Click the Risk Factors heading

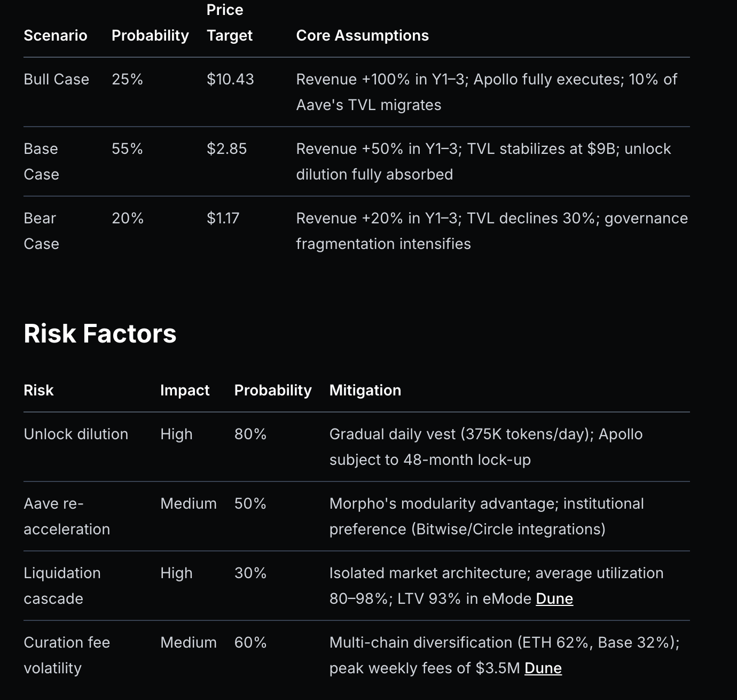[x=100, y=333]
